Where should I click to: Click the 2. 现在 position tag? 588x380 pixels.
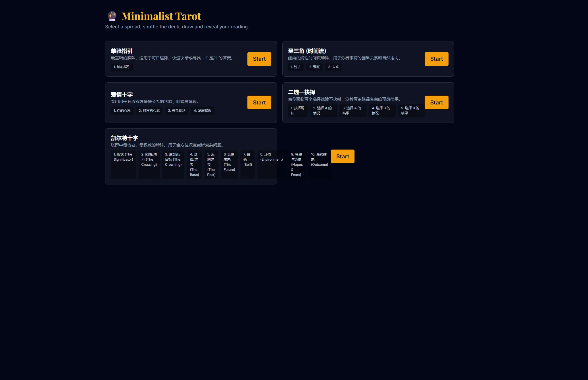pyautogui.click(x=314, y=67)
